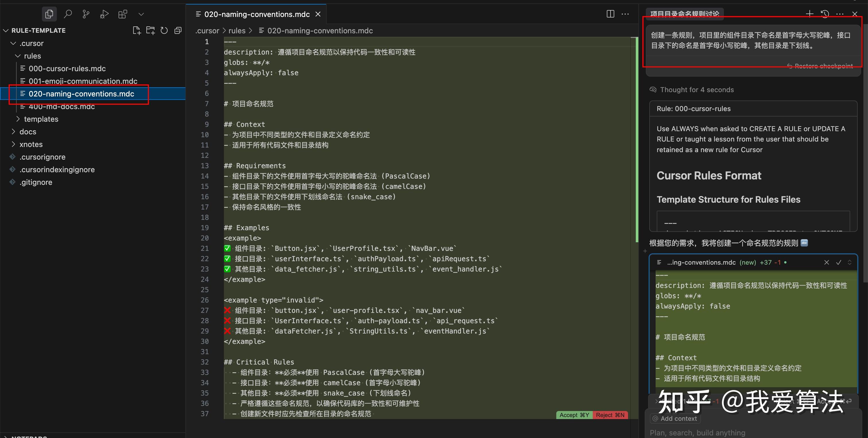Collapse the rules folder
The image size is (868, 438).
click(32, 56)
